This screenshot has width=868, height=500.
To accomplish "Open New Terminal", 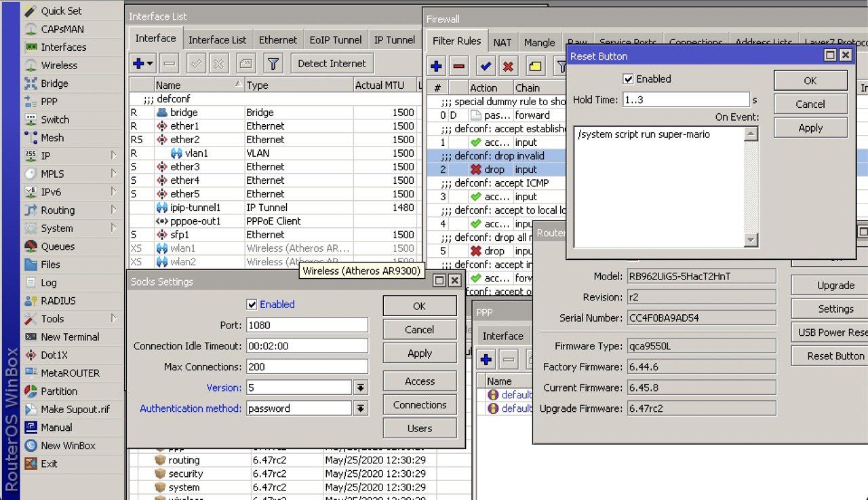I will [x=70, y=336].
